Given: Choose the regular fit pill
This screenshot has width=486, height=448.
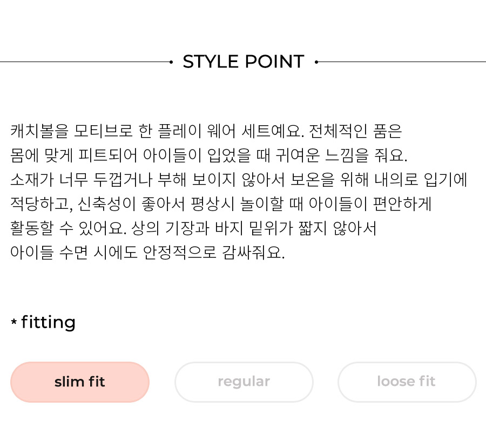Looking at the screenshot, I should coord(244,382).
